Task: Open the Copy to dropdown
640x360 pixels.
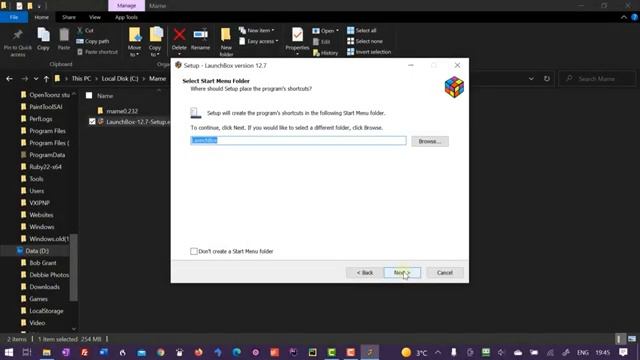Action: [x=156, y=42]
